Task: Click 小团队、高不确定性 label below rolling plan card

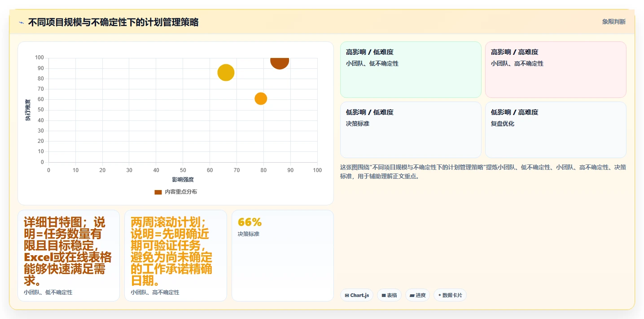Action: click(x=155, y=292)
